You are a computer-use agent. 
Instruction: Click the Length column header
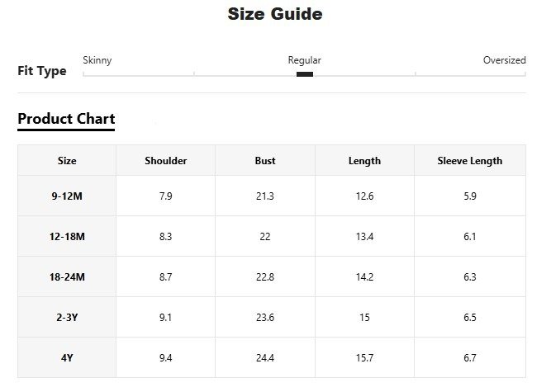(364, 161)
